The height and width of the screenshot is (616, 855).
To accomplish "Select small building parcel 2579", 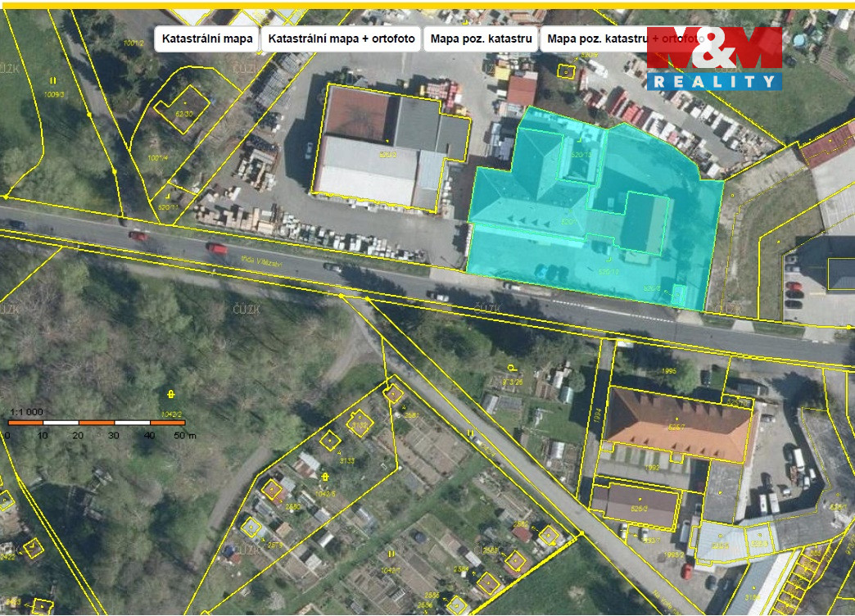I will [251, 527].
